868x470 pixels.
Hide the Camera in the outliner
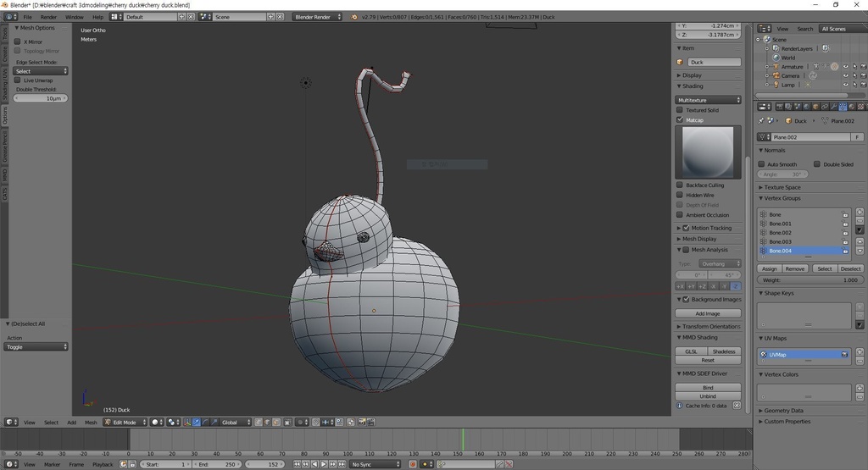coord(845,75)
